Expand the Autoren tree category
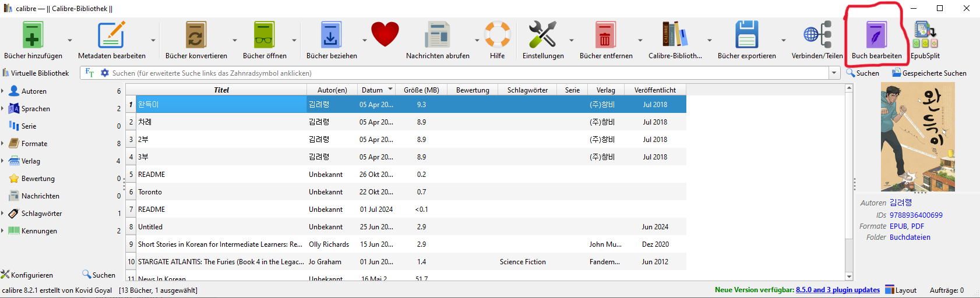This screenshot has height=298, width=980. click(3, 91)
